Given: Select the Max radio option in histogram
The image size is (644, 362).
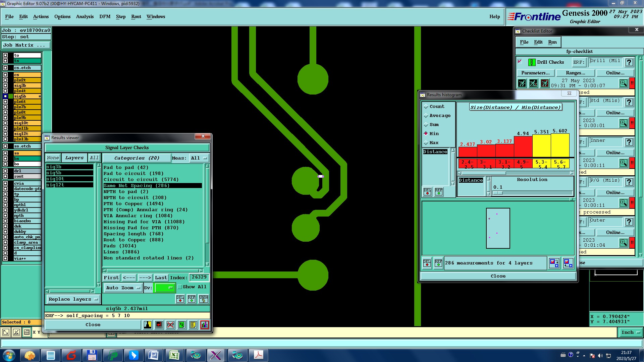Looking at the screenshot, I should pyautogui.click(x=426, y=143).
